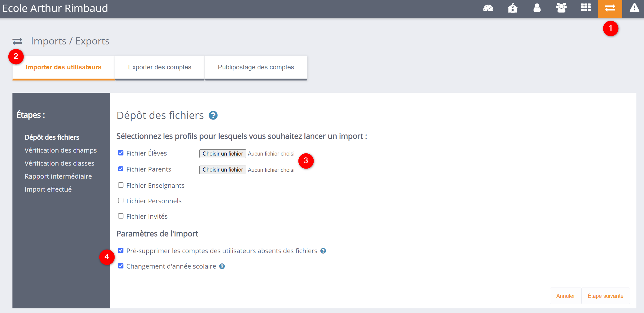Viewport: 644px width, 313px height.
Task: Show help for Changement d'année scolaire
Action: pyautogui.click(x=222, y=266)
